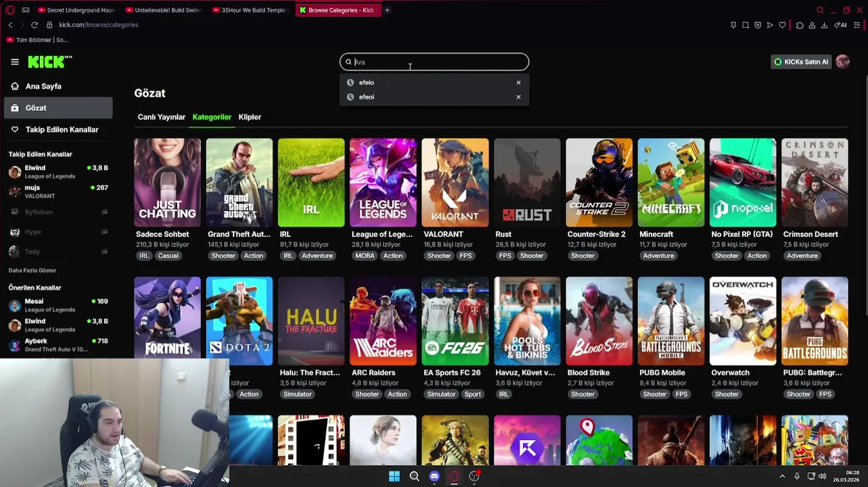Open the Opera easy setup sliders icon
The image size is (868, 487).
[857, 25]
